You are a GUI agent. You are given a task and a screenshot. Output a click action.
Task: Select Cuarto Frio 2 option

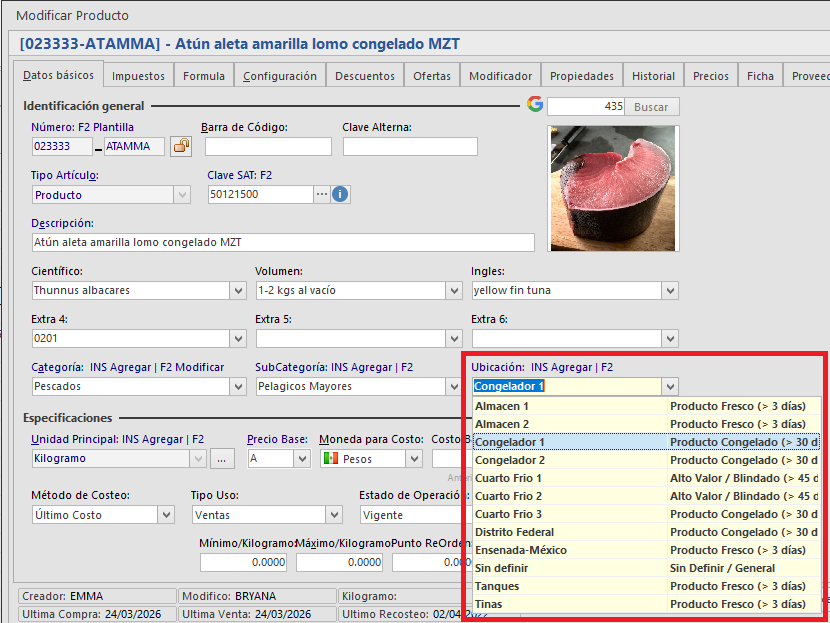tap(646, 496)
